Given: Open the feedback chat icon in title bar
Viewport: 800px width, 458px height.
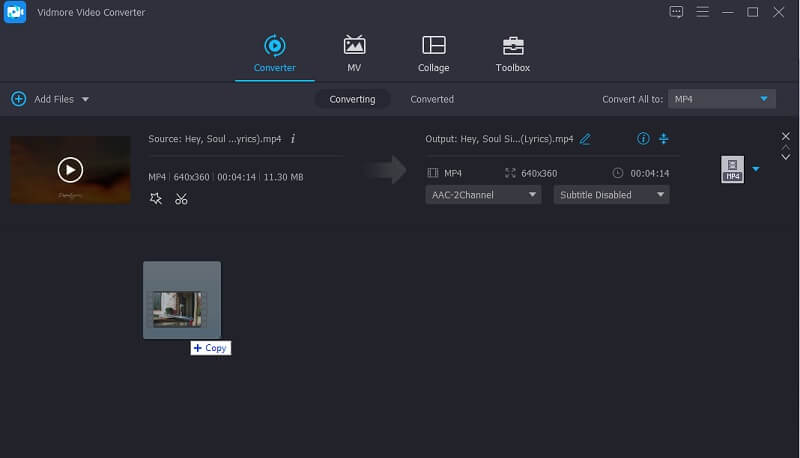Looking at the screenshot, I should [676, 12].
